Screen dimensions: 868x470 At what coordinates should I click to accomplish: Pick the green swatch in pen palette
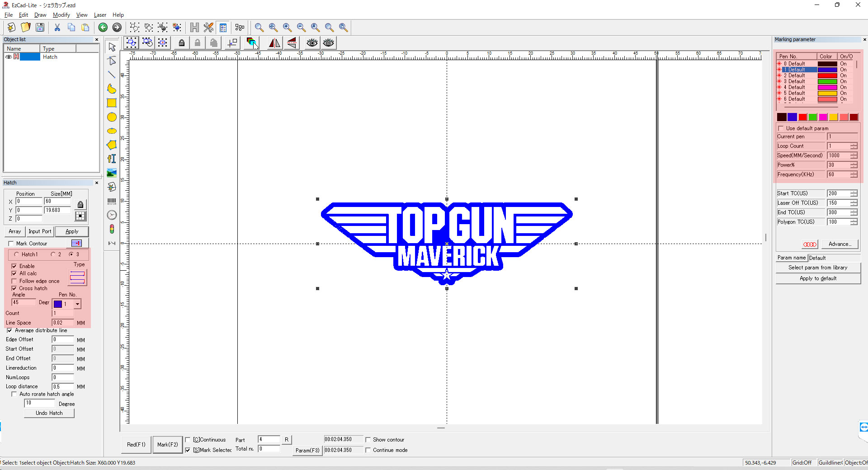point(812,117)
